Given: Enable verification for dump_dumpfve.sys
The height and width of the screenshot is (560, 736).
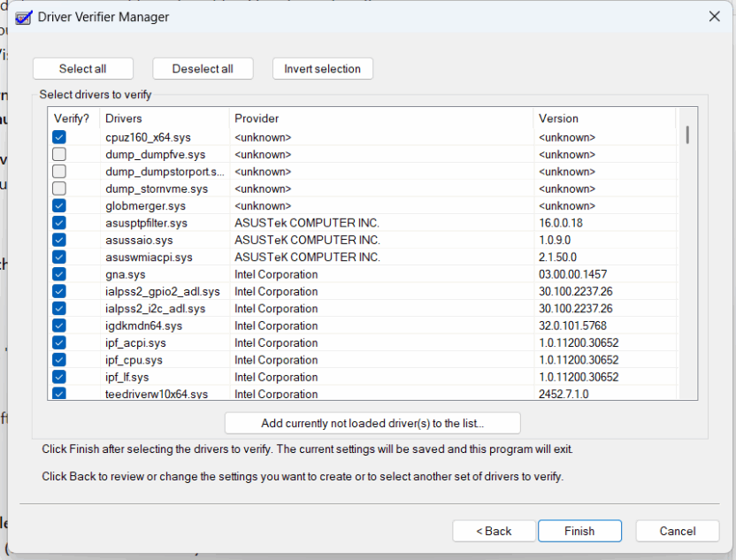Looking at the screenshot, I should coord(58,154).
